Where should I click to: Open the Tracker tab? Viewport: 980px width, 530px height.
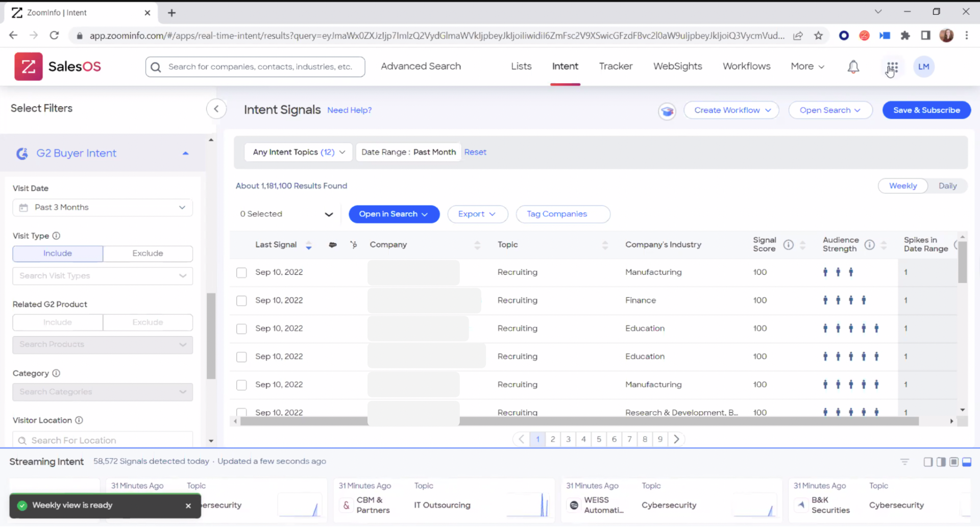click(x=616, y=66)
